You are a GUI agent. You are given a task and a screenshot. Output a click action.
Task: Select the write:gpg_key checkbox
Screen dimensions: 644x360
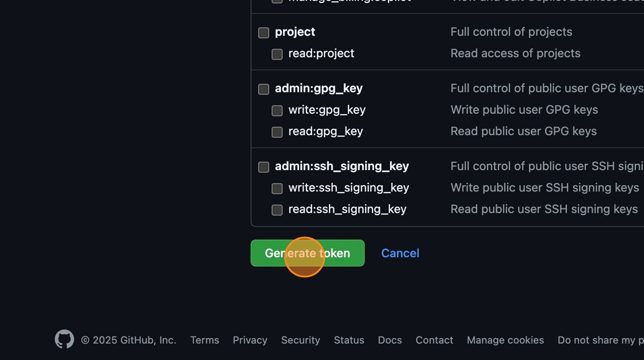click(277, 110)
